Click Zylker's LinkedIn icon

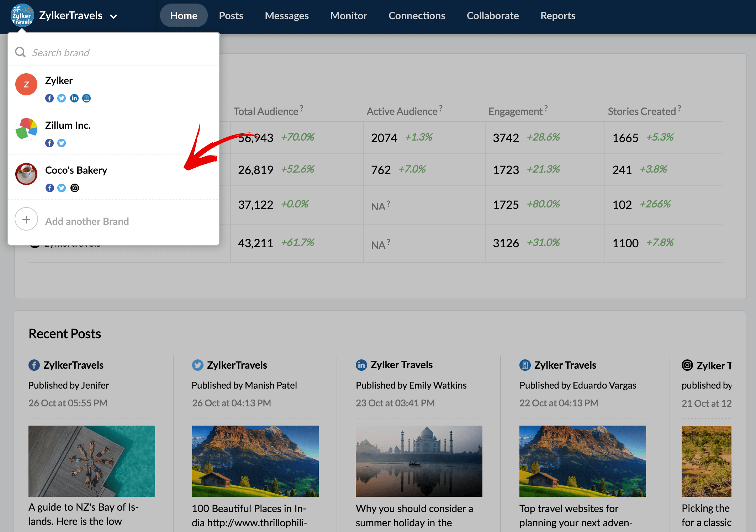point(74,98)
